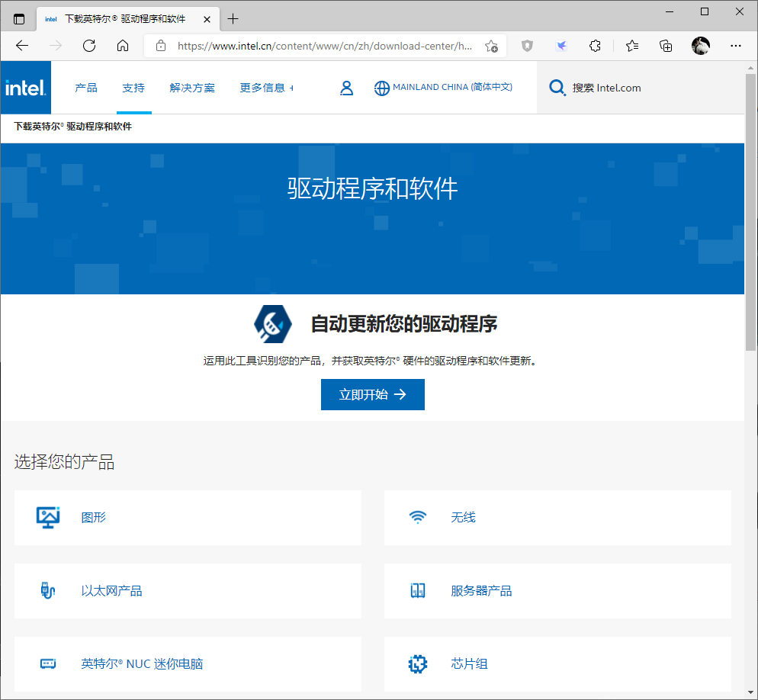Click the NUC mini PC icon
758x700 pixels.
tap(48, 663)
